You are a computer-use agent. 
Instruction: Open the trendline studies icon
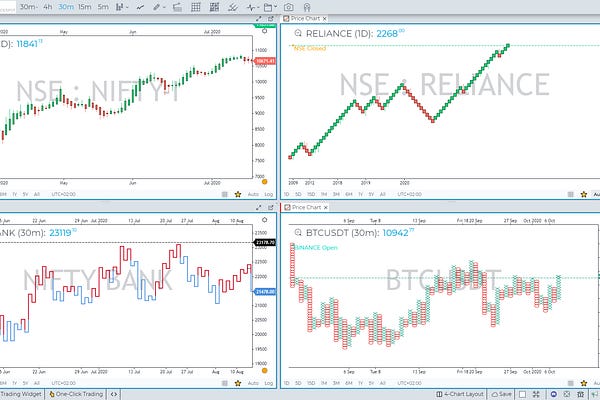[x=233, y=7]
